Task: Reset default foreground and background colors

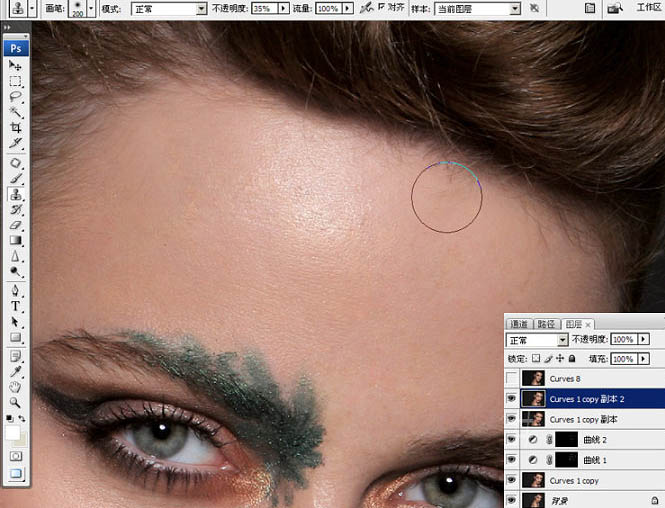Action: 9,418
